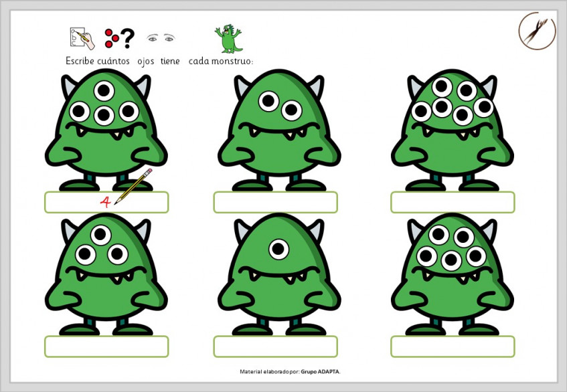Select the monster with five eyes
This screenshot has width=567, height=392.
click(453, 274)
